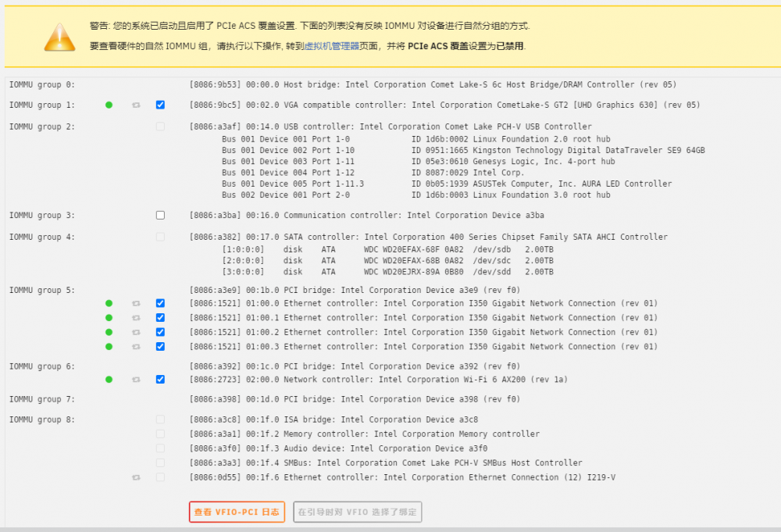Click the disabled SMBus 00:1f.4 checkbox
The width and height of the screenshot is (781, 532).
(x=160, y=462)
